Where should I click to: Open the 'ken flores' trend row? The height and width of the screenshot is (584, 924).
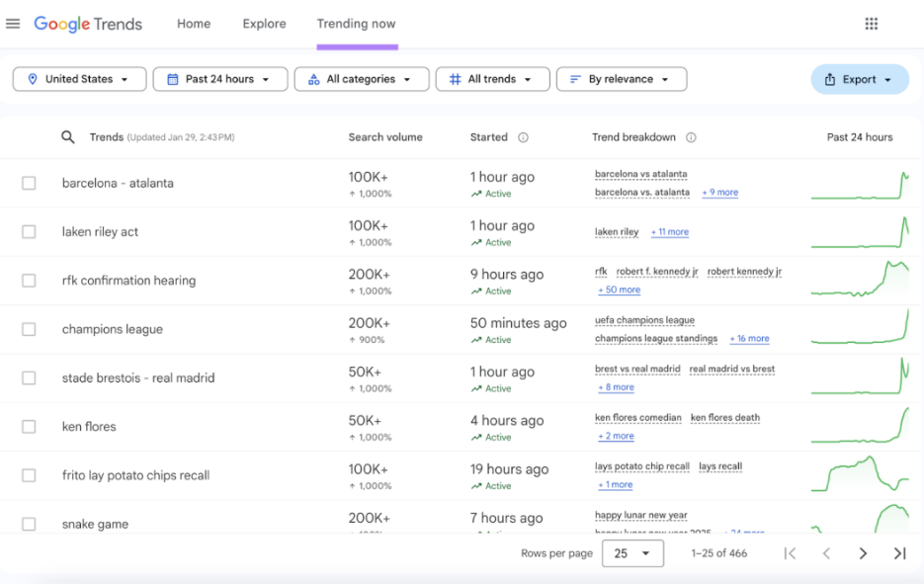(x=89, y=427)
